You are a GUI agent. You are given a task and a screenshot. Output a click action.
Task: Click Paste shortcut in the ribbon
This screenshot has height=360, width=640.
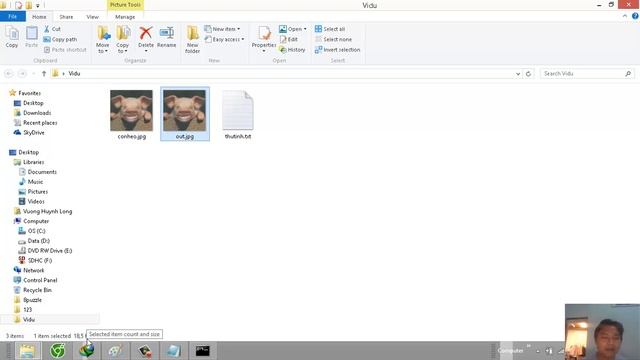(65, 49)
